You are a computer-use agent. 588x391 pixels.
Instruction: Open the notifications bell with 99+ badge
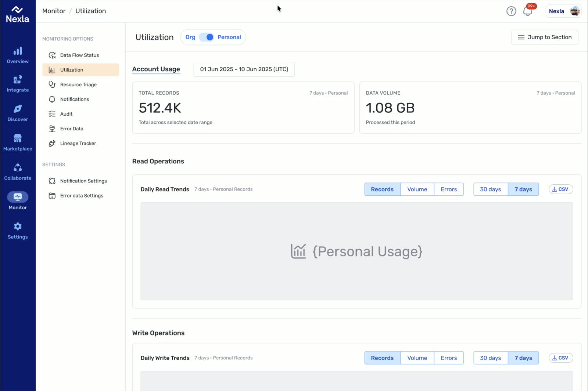click(527, 11)
